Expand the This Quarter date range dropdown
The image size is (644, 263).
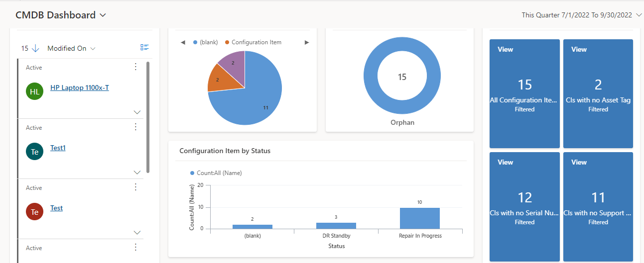coord(639,15)
